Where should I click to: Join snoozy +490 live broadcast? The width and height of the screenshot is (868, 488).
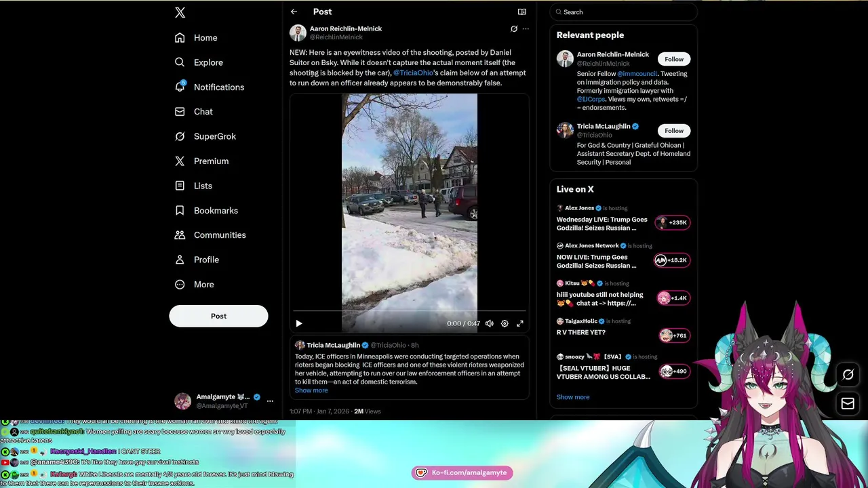675,371
